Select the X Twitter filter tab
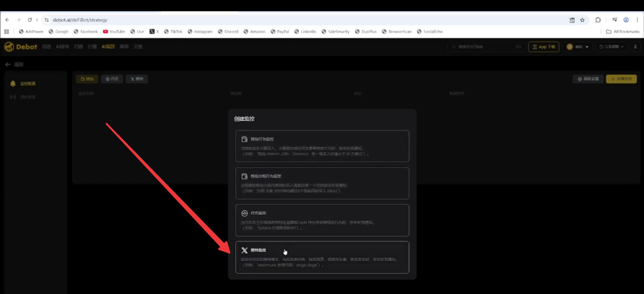The width and height of the screenshot is (644, 294). 137,79
